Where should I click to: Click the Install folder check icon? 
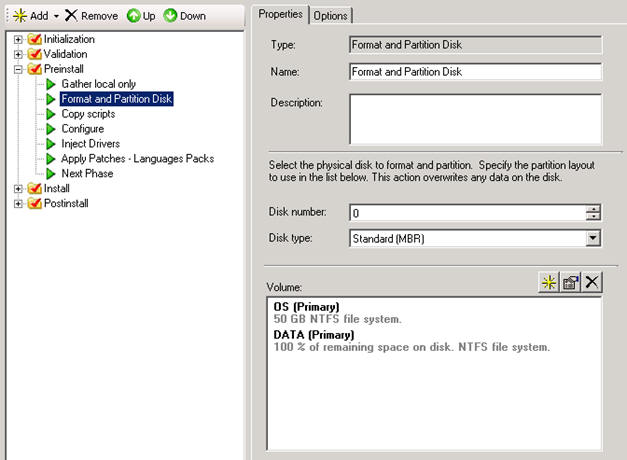[35, 188]
